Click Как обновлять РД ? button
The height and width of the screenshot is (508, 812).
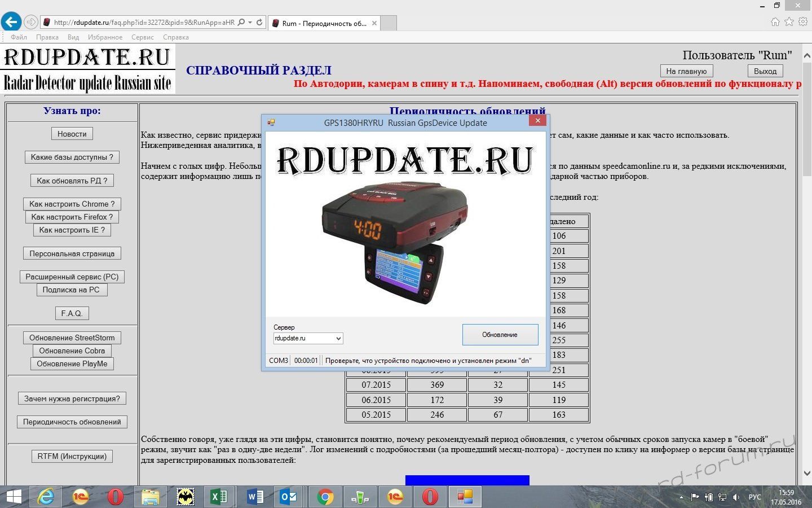72,181
